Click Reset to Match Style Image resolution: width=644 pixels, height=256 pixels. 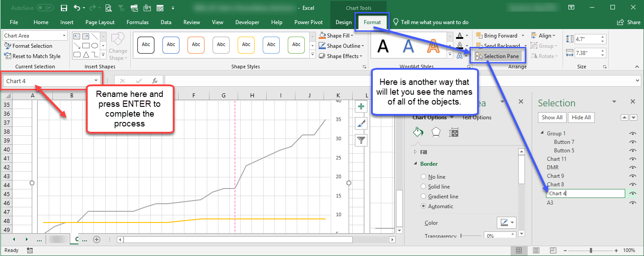(32, 56)
